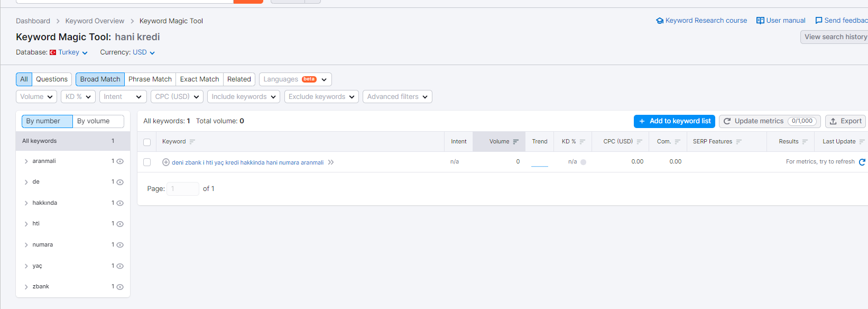Click the plus-circle icon beside the keyword
Screen dimensions: 868x309
point(166,162)
